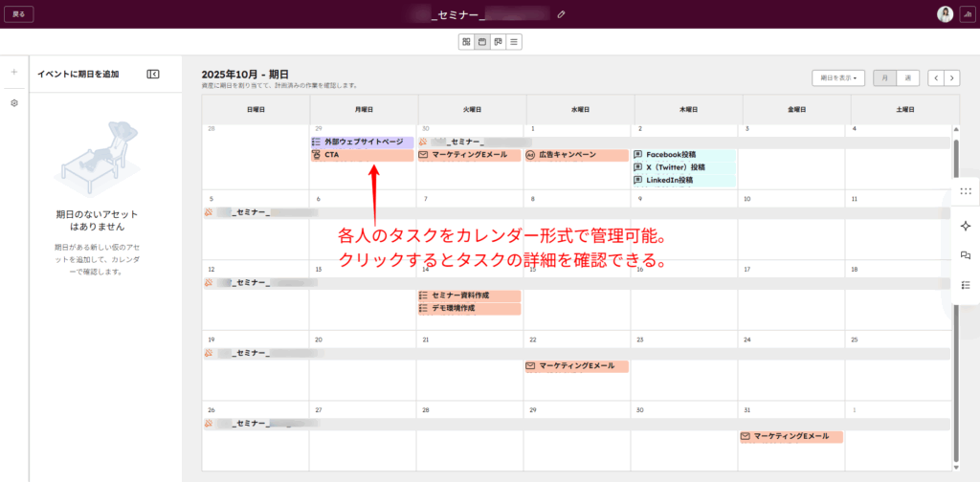
Task: Collapse the イベントに期日を追加 panel
Action: pos(153,74)
